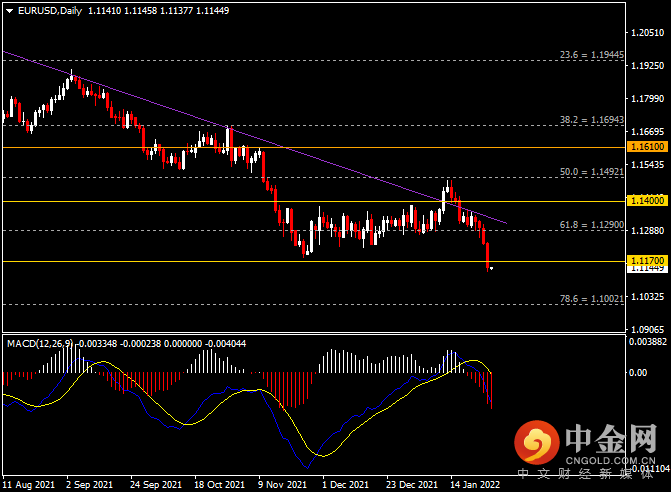This screenshot has height=492, width=671.
Task: Click the 24 Sep 2021 date label
Action: pyautogui.click(x=156, y=485)
